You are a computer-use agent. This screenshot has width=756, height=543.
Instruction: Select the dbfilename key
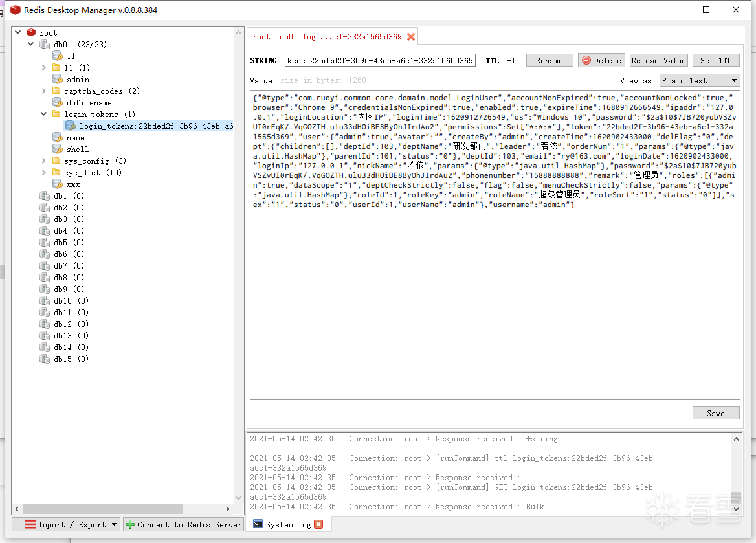tap(89, 103)
